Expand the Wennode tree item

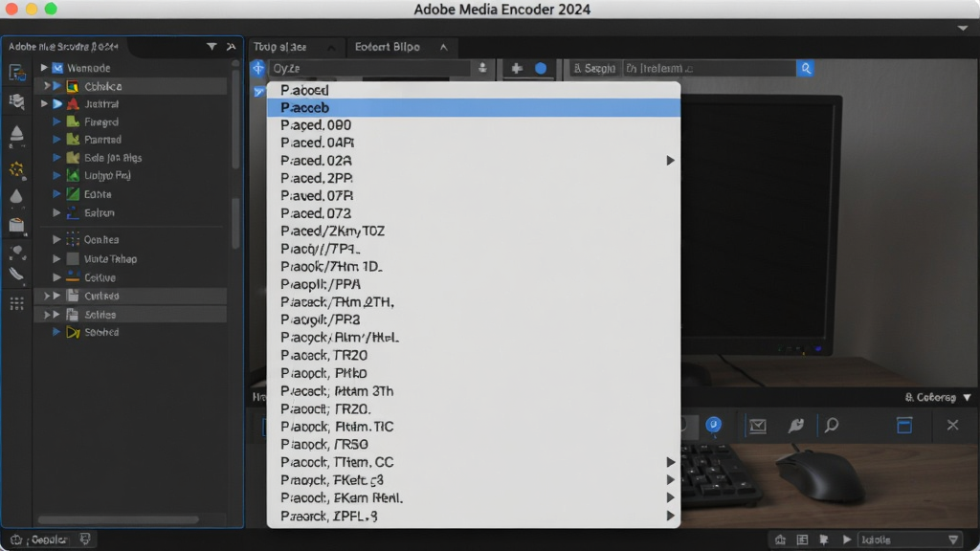pyautogui.click(x=44, y=68)
